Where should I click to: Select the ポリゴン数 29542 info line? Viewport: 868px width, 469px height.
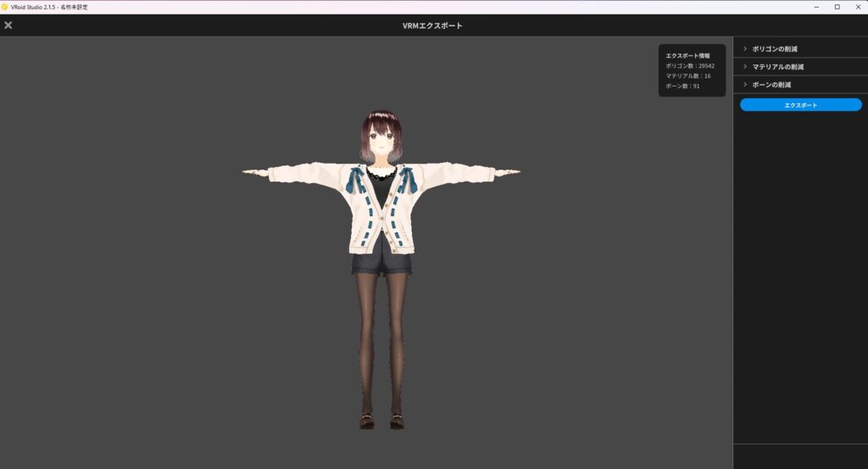pyautogui.click(x=690, y=65)
